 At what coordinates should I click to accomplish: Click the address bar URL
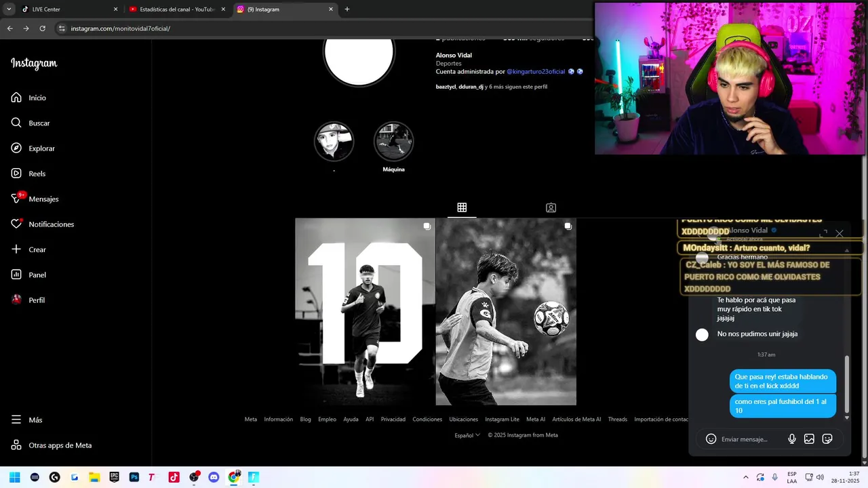(x=120, y=28)
